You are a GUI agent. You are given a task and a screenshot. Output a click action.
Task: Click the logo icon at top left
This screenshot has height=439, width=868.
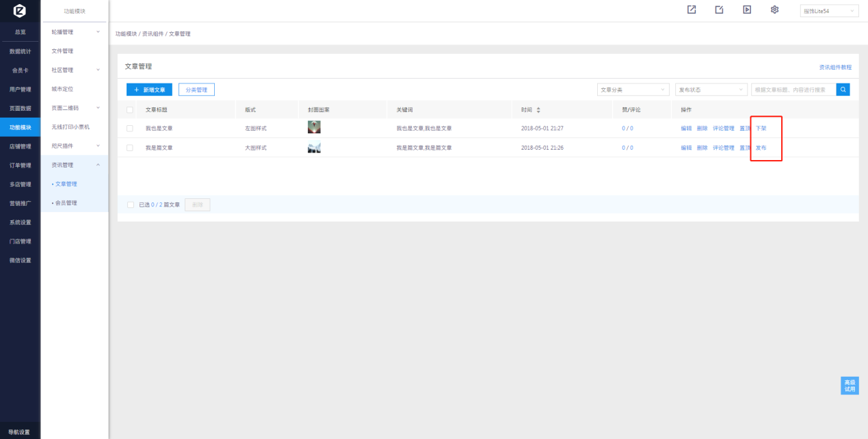point(20,10)
